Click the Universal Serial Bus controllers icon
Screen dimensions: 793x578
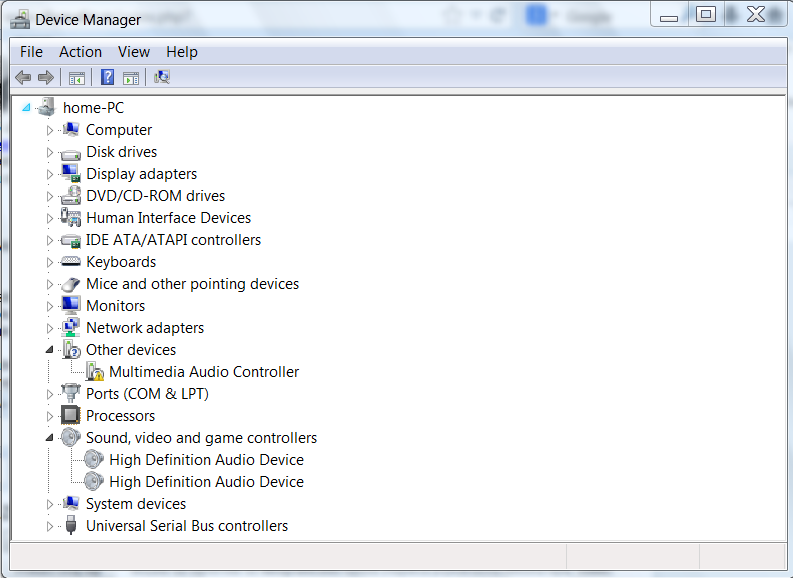point(71,525)
